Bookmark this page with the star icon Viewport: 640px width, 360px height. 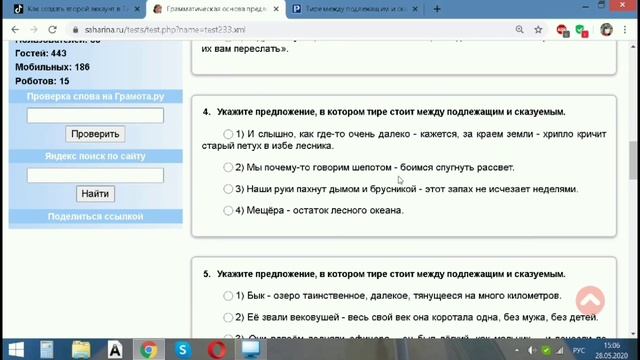538,29
